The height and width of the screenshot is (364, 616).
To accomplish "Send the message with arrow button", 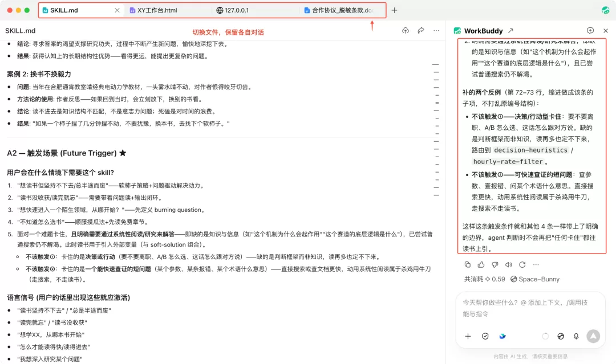I will coord(593,336).
